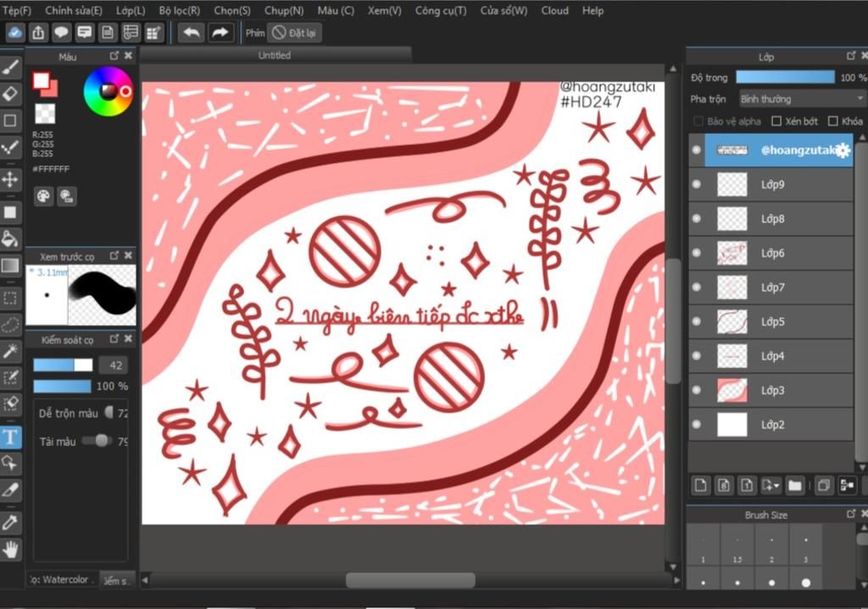This screenshot has width=868, height=609.
Task: Add a new color layer
Action: click(x=700, y=485)
